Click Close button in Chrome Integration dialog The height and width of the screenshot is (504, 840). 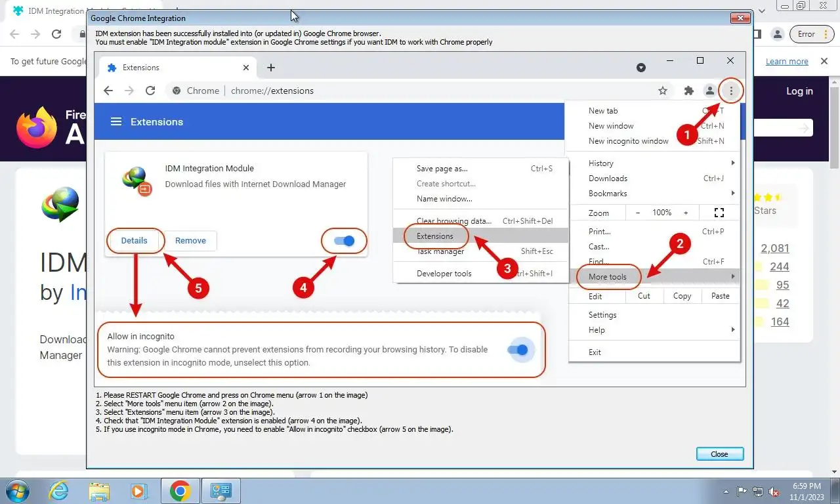(x=719, y=453)
